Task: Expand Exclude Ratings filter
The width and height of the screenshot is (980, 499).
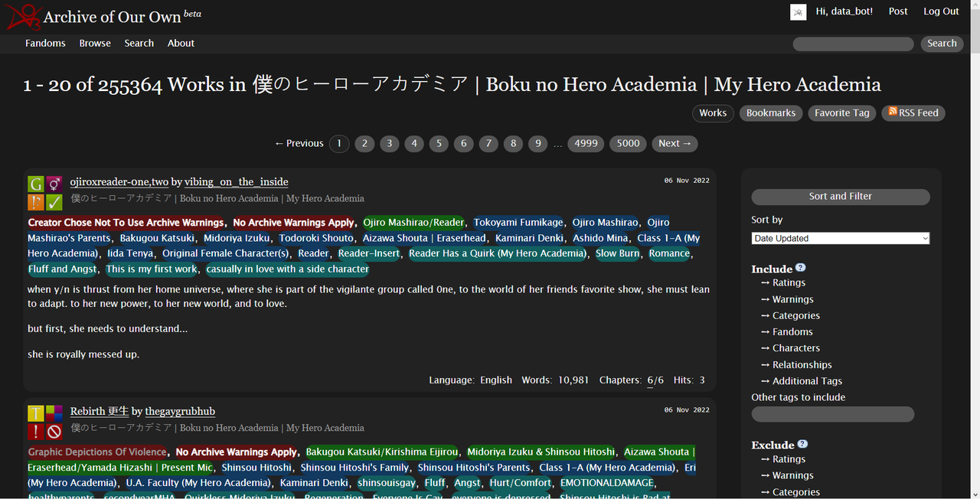Action: point(783,458)
